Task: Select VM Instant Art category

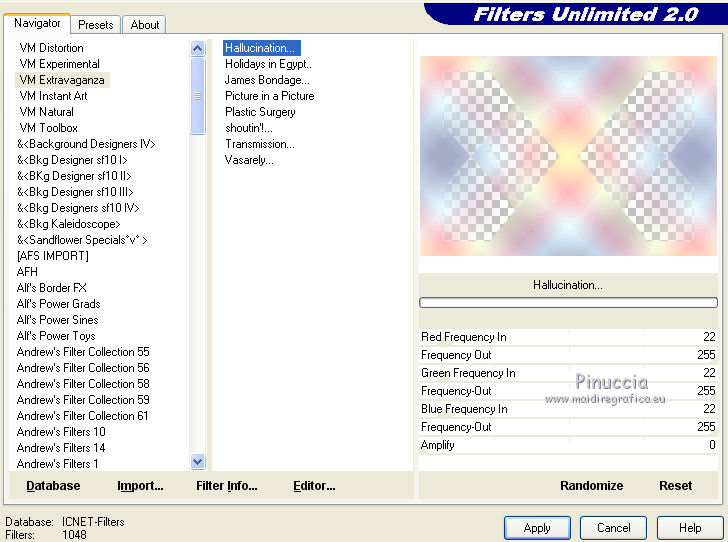Action: [x=53, y=96]
